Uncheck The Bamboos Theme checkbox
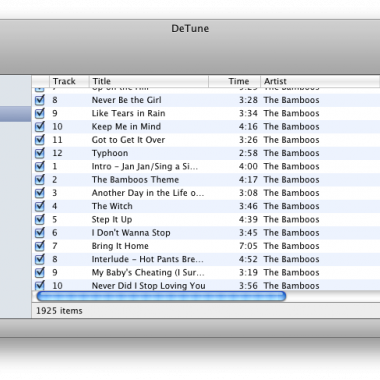 click(40, 180)
